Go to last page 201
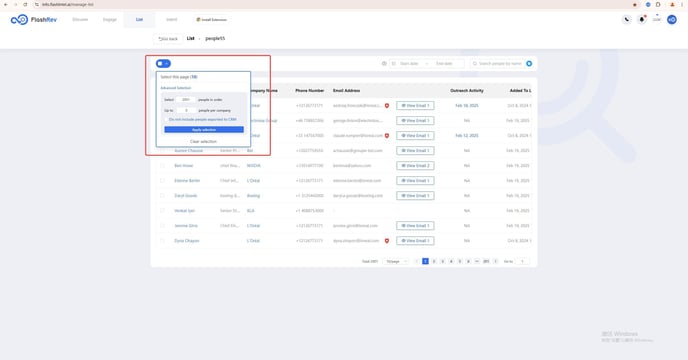This screenshot has height=360, width=688. point(486,261)
